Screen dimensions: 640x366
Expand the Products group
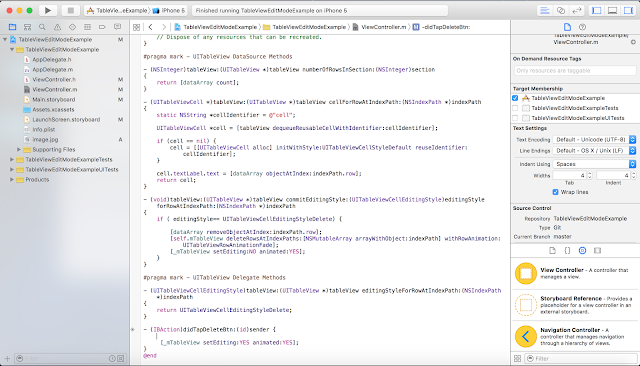[x=12, y=180]
